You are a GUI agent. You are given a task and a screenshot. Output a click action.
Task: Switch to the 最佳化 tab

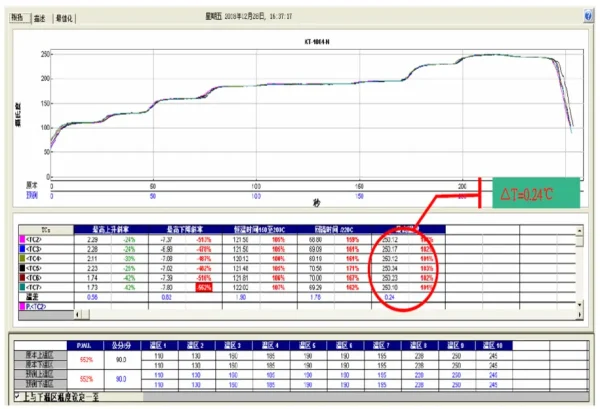click(x=64, y=18)
